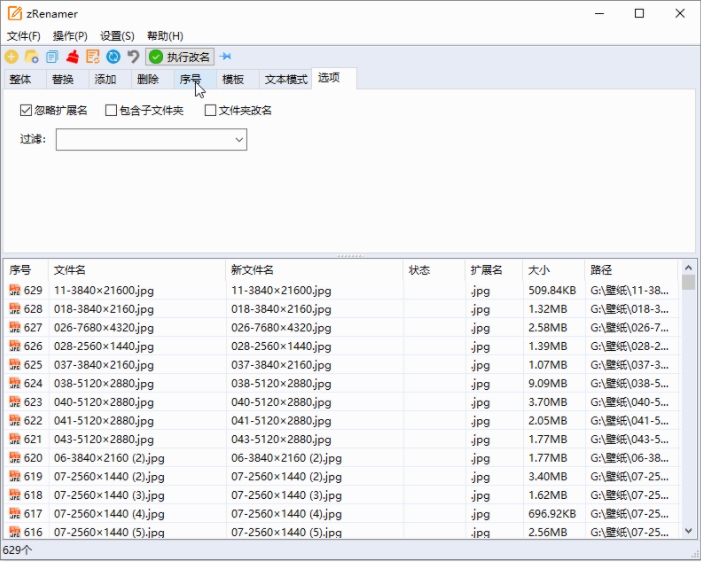Click the red broom clear list icon
This screenshot has width=701, height=562.
click(72, 57)
